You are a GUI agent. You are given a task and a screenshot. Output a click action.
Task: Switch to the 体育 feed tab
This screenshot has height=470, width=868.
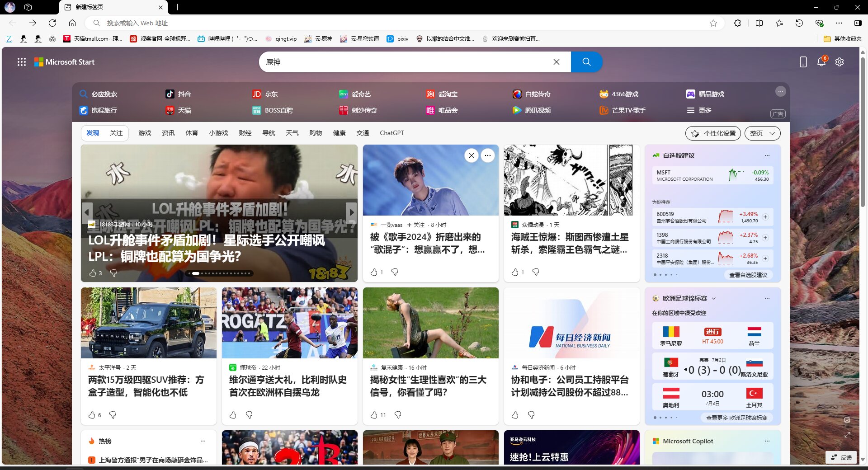tap(192, 133)
